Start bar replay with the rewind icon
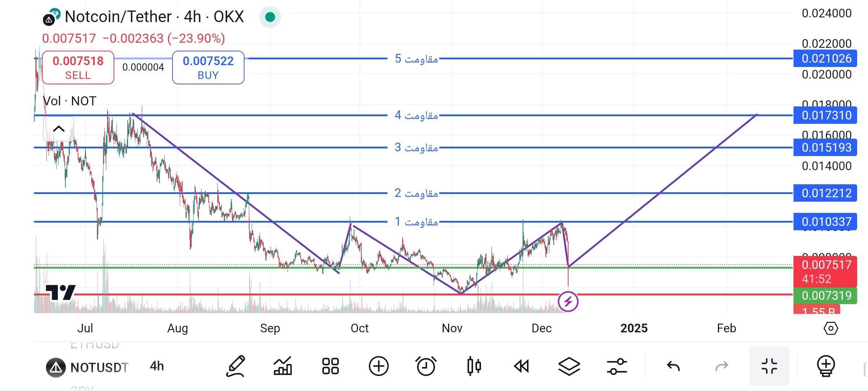Screen dimensions: 868x391 pyautogui.click(x=521, y=366)
